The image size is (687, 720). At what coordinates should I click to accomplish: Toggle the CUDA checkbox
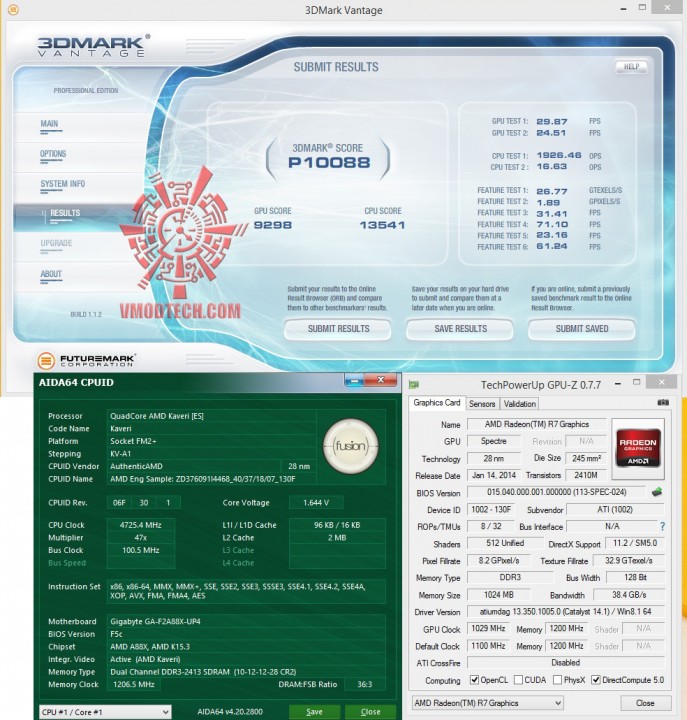[518, 680]
